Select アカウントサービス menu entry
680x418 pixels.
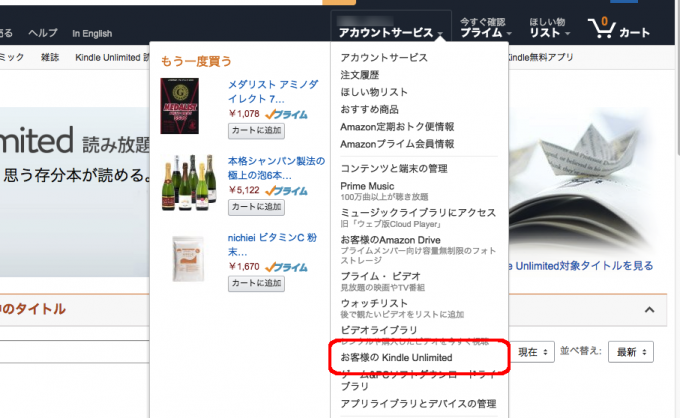(384, 58)
